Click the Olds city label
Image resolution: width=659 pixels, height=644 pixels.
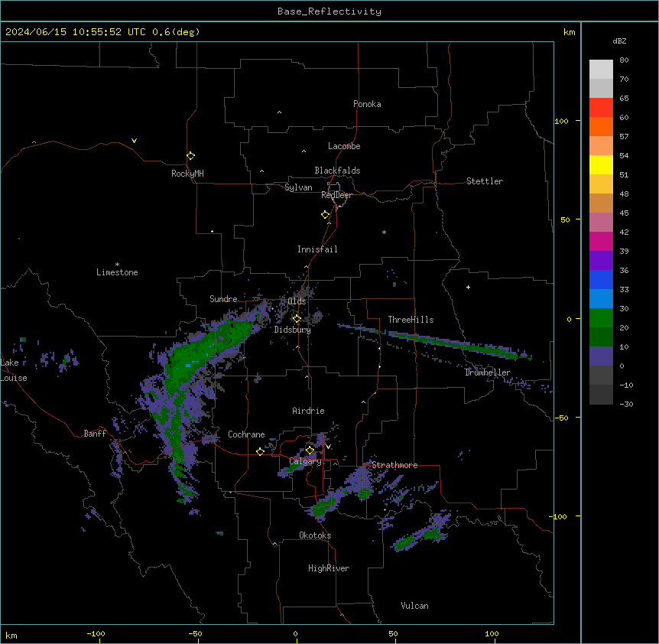tap(297, 301)
